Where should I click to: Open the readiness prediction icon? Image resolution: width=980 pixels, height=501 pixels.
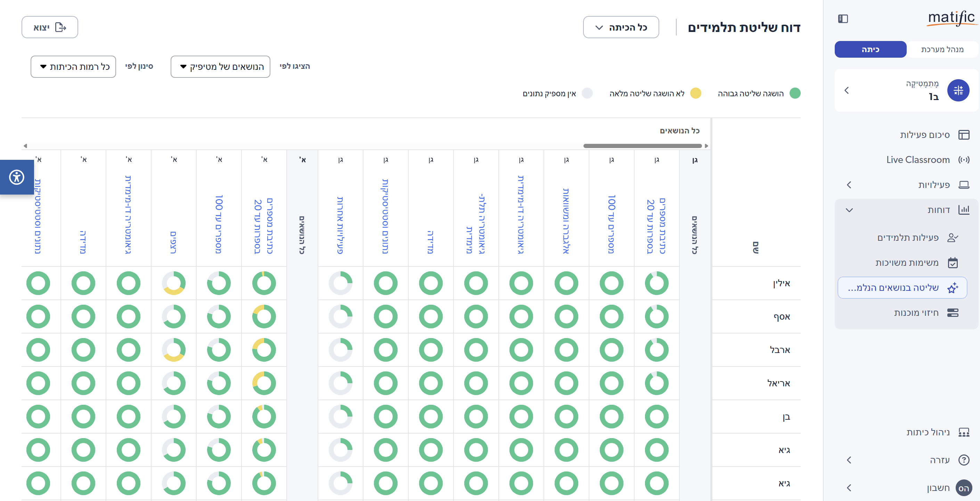953,313
